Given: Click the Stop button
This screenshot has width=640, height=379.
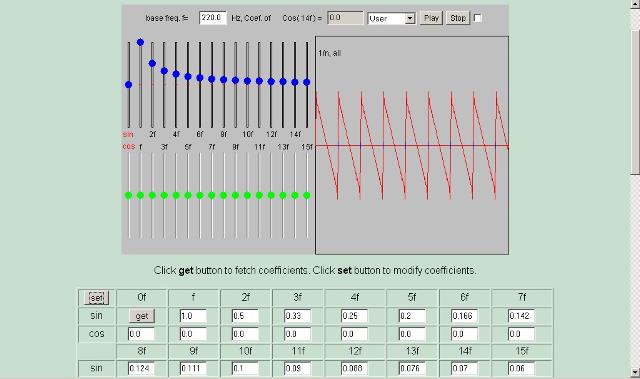Looking at the screenshot, I should pyautogui.click(x=458, y=18).
